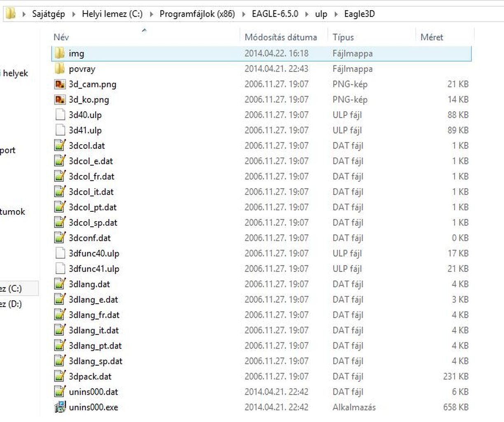The width and height of the screenshot is (504, 422).
Task: Navigate to EAGLE-6.5.0 breadcrumb
Action: pyautogui.click(x=275, y=14)
